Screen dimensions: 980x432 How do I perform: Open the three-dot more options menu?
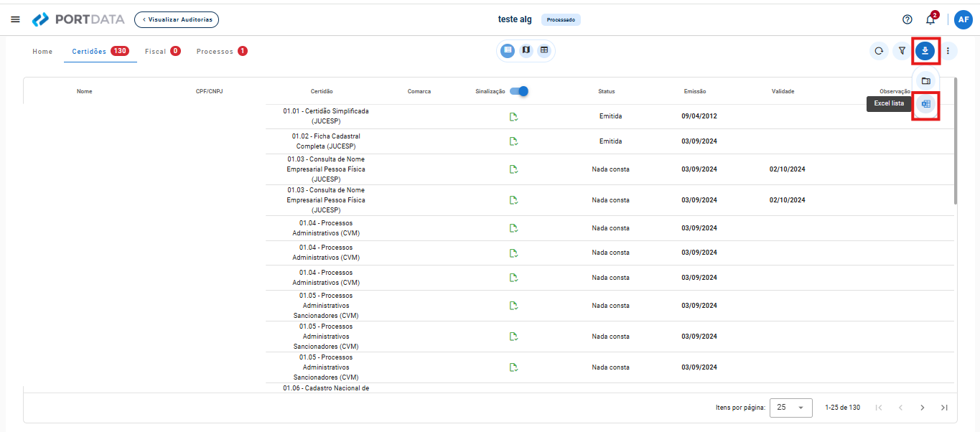948,51
